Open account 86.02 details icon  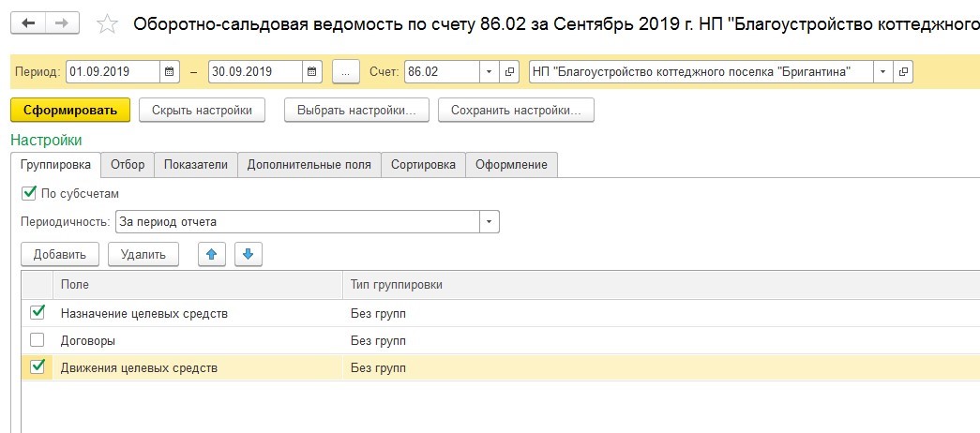[510, 72]
